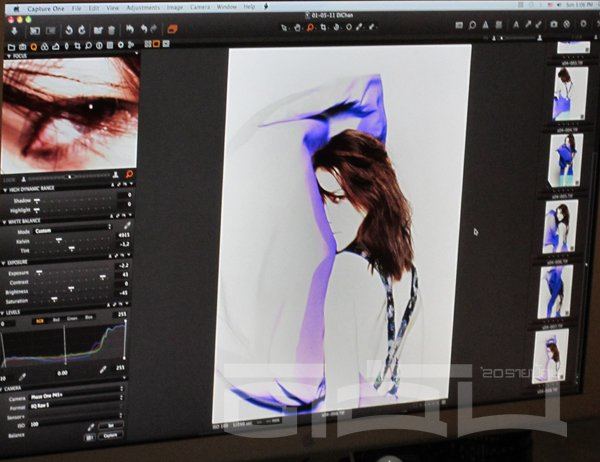Open the Image menu

pos(174,7)
